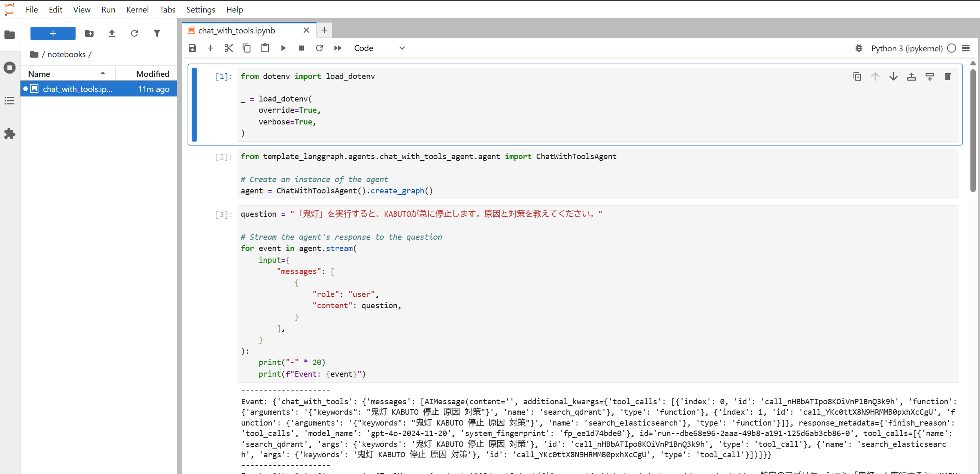Open the Code cell type dropdown
The width and height of the screenshot is (980, 474).
pyautogui.click(x=379, y=48)
